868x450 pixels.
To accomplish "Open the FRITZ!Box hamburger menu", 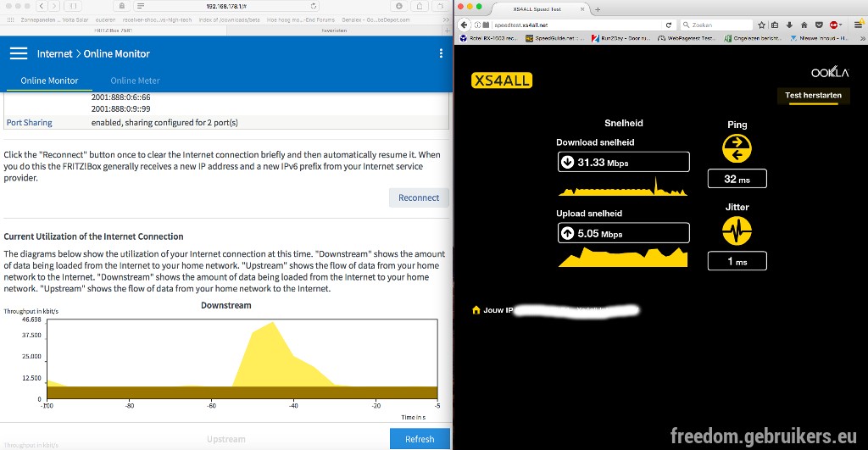I will [19, 53].
